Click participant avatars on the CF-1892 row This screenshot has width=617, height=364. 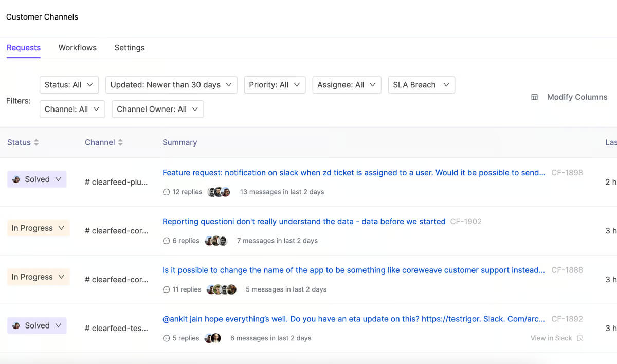(213, 338)
